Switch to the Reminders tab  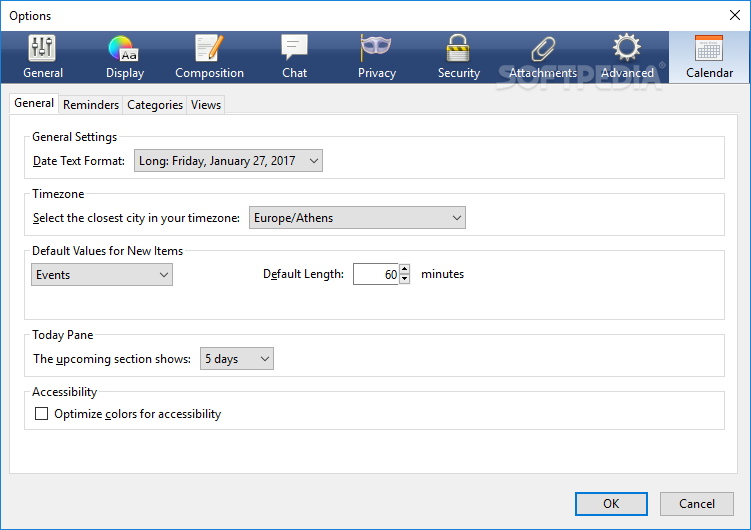91,104
